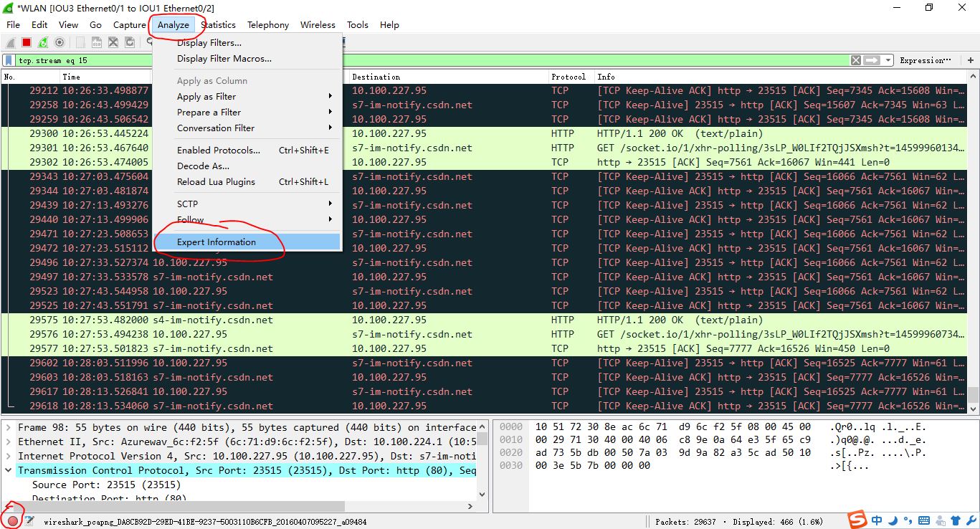Screen dimensions: 980x529
Task: Clear the display filter using the X icon
Action: pyautogui.click(x=856, y=60)
